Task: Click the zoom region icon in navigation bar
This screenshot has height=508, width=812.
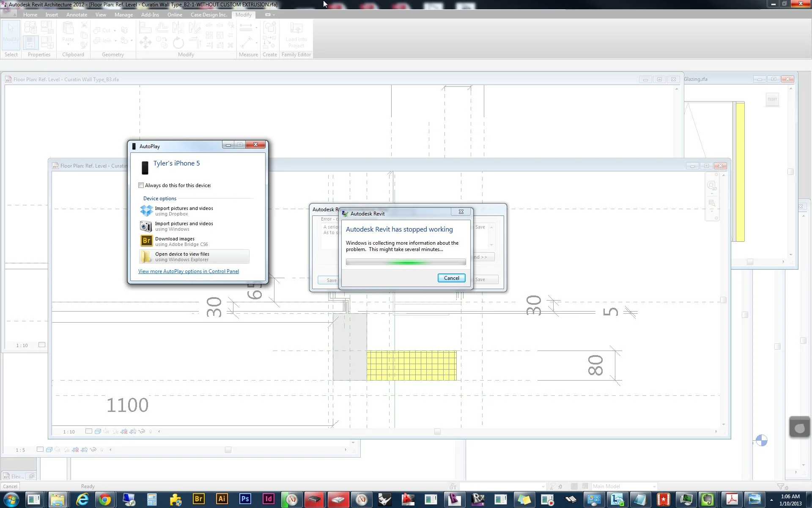Action: [712, 203]
